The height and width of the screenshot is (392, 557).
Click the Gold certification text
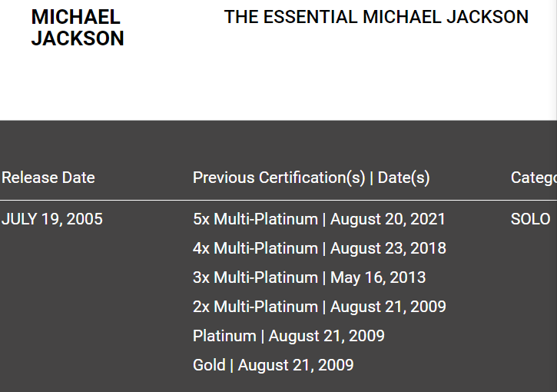(209, 365)
